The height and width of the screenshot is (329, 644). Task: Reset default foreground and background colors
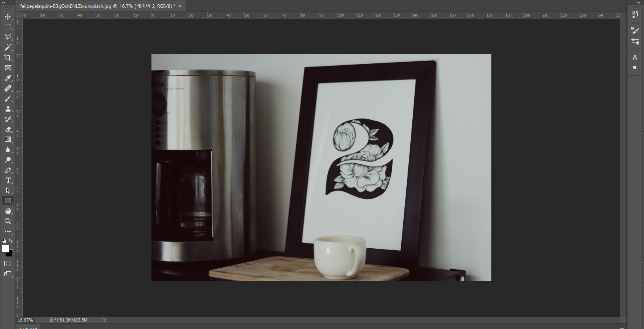pos(4,241)
